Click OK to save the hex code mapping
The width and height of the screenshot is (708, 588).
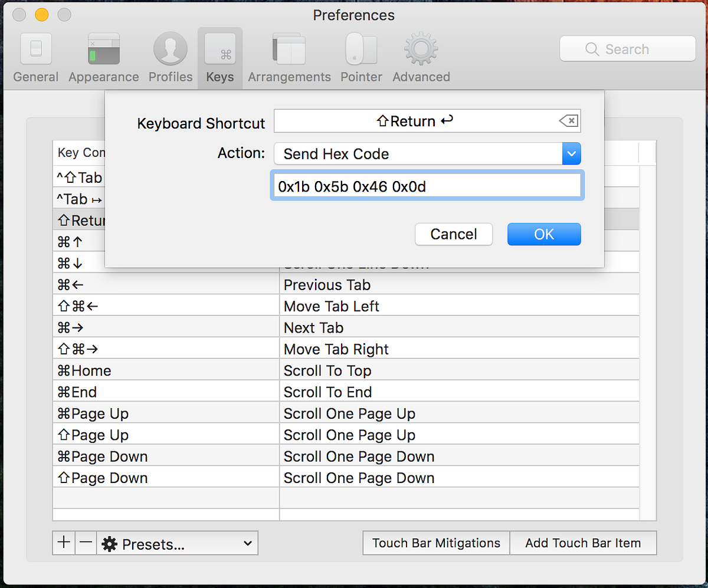tap(543, 234)
